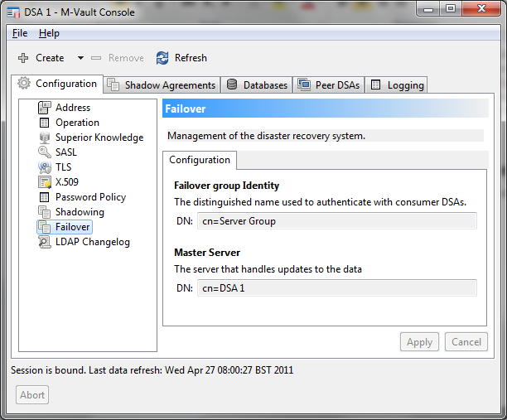Click the Address icon in sidebar
507x420 pixels.
[45, 108]
